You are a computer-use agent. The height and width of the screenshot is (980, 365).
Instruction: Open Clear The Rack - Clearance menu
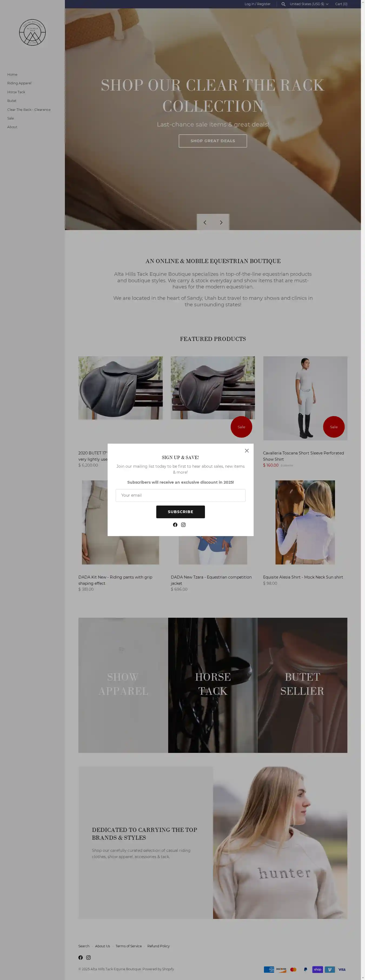29,109
